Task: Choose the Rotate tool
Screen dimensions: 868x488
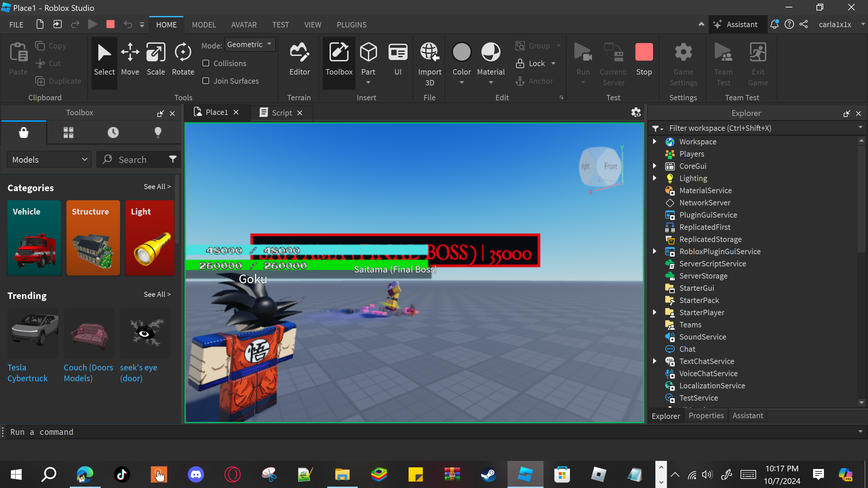Action: [183, 59]
